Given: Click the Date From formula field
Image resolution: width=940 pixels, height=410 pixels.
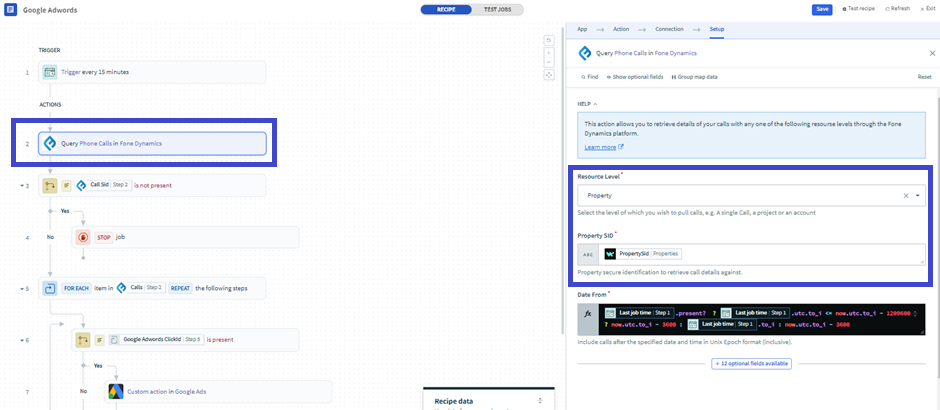Looking at the screenshot, I should pos(761,319).
